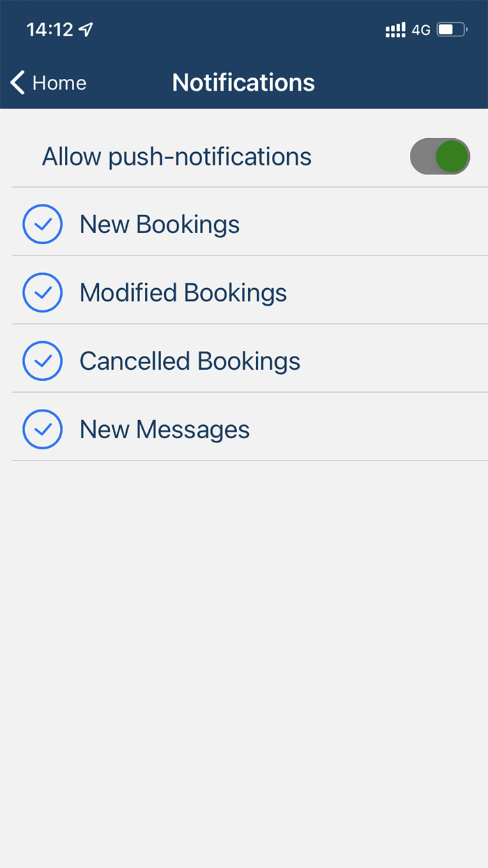The image size is (488, 868).
Task: Tap the battery level icon
Action: coord(452,30)
